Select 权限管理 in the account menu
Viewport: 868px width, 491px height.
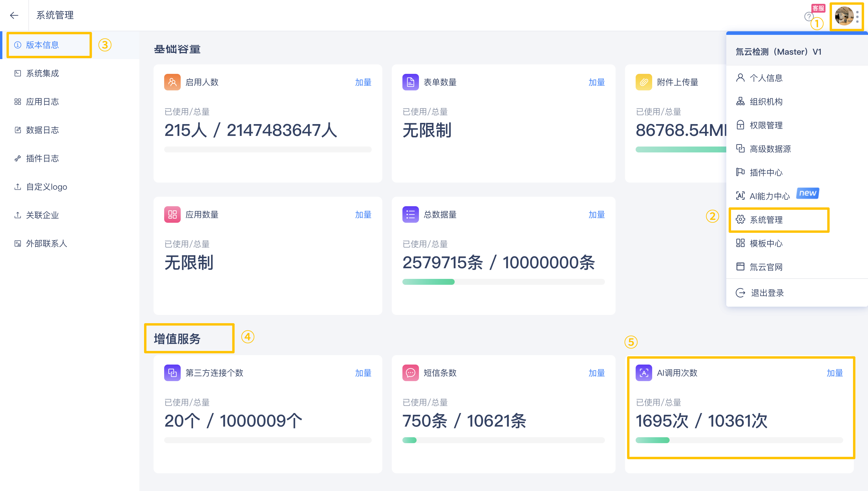pos(766,125)
